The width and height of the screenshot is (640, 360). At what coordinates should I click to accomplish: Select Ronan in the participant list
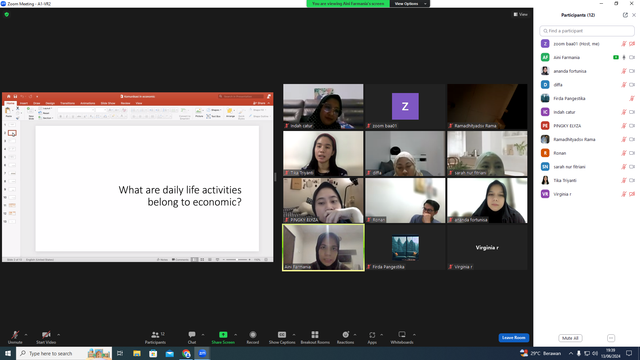587,153
